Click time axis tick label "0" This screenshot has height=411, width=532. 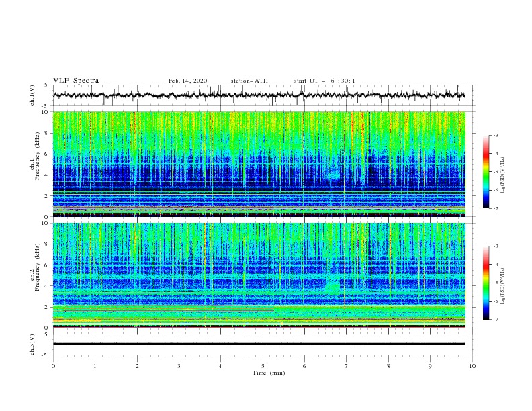53,366
